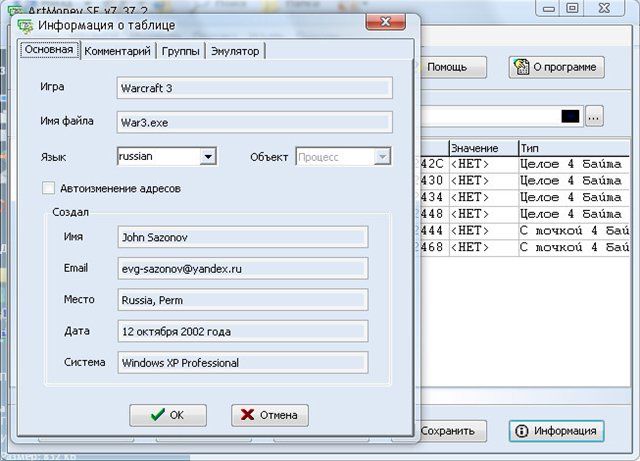Click the Имя файла field War3.exe
This screenshot has height=461, width=640.
coord(254,122)
